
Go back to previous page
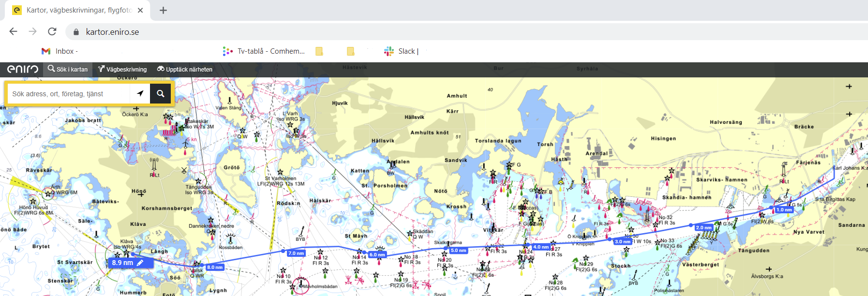pyautogui.click(x=14, y=31)
